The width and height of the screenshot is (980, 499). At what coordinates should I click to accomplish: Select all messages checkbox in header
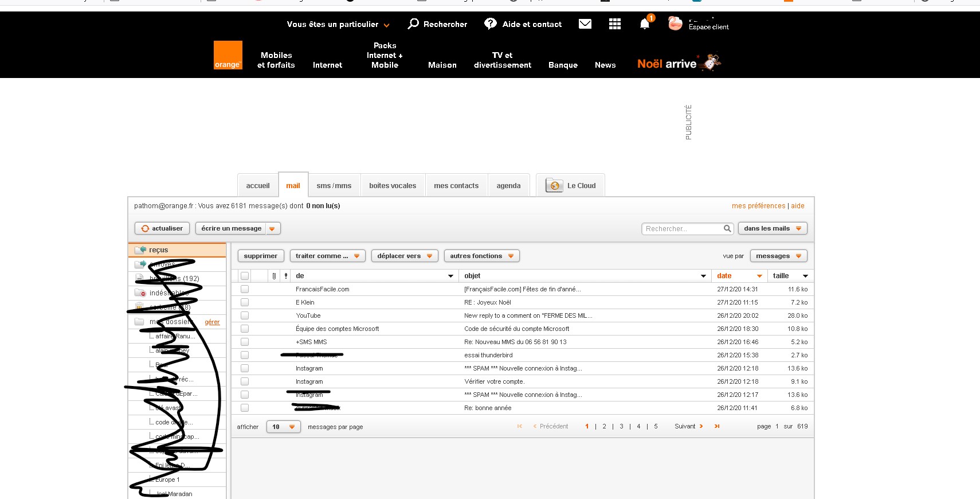(x=245, y=276)
